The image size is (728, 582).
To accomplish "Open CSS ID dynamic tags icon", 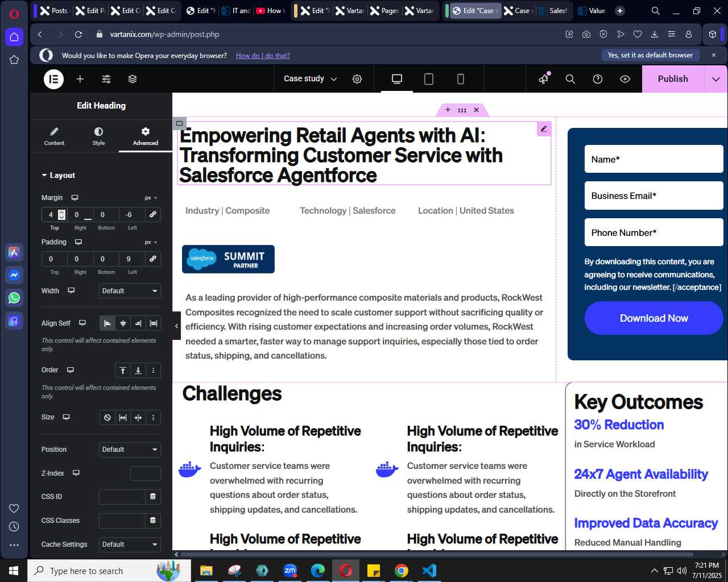I will (152, 497).
